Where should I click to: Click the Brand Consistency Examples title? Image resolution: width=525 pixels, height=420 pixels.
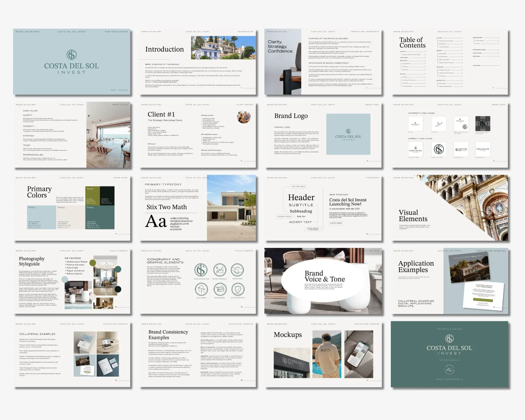tap(168, 335)
